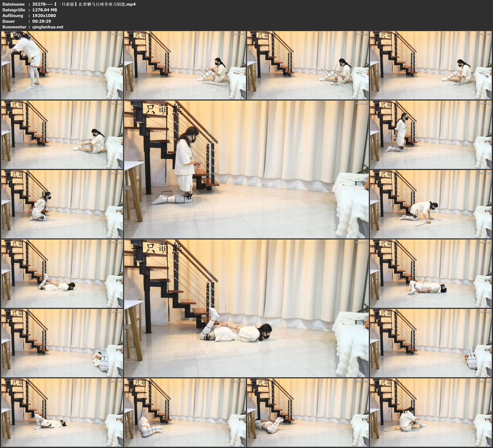
Task: Click the .mp4 file name in the header
Action: point(84,4)
